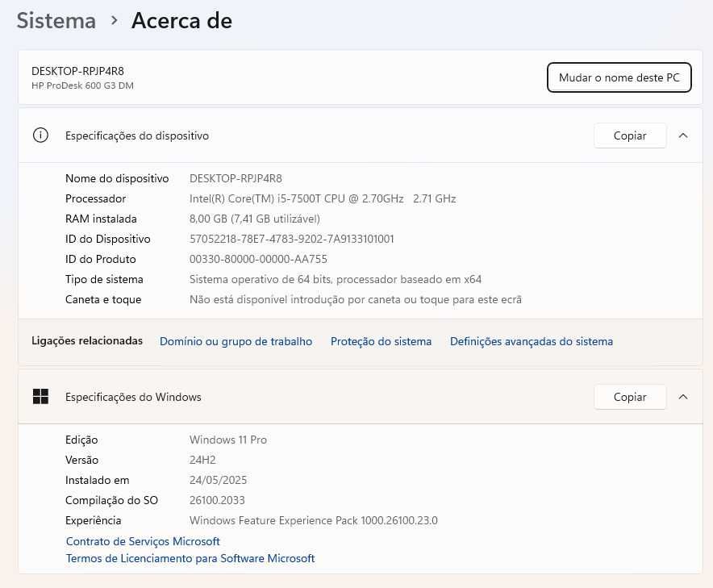Click the Caneta e toque label
The height and width of the screenshot is (588, 713).
(103, 300)
